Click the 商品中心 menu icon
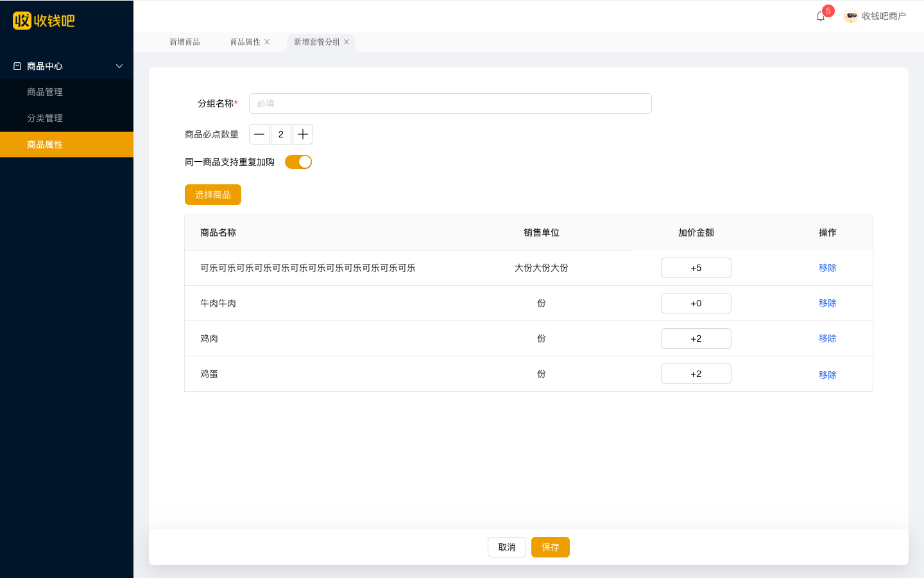924x578 pixels. [x=17, y=66]
